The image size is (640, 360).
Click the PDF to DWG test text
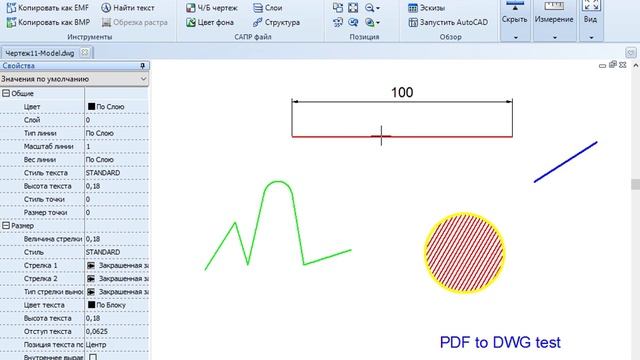pos(500,342)
